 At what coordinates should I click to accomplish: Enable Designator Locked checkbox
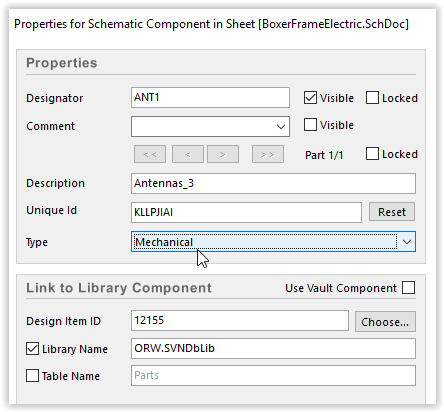click(372, 98)
